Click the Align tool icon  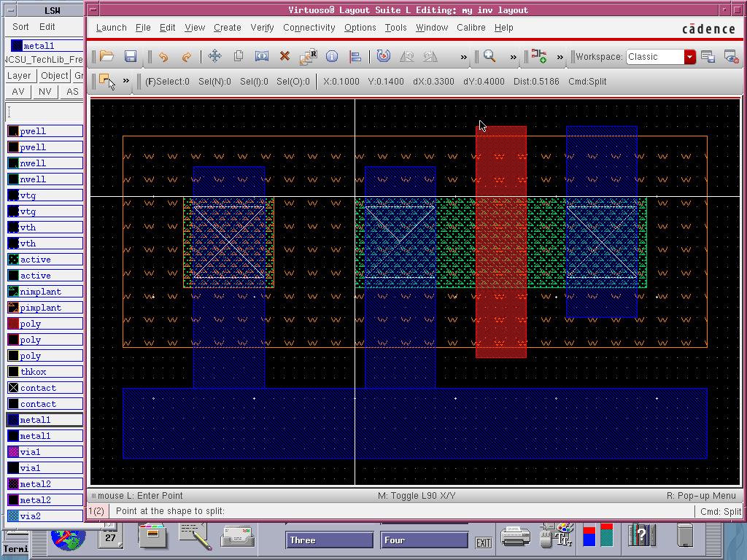(355, 57)
